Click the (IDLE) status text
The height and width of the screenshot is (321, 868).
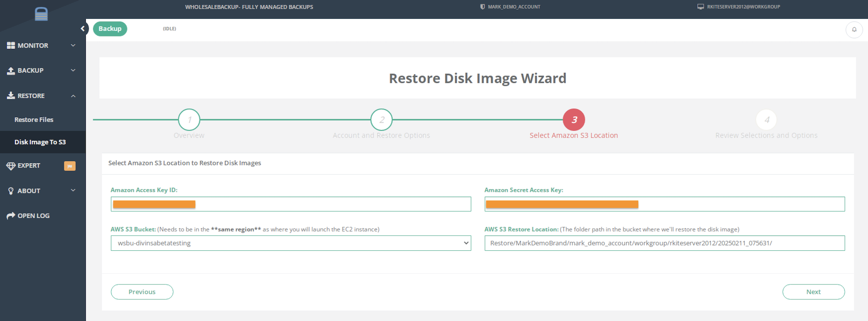click(170, 29)
